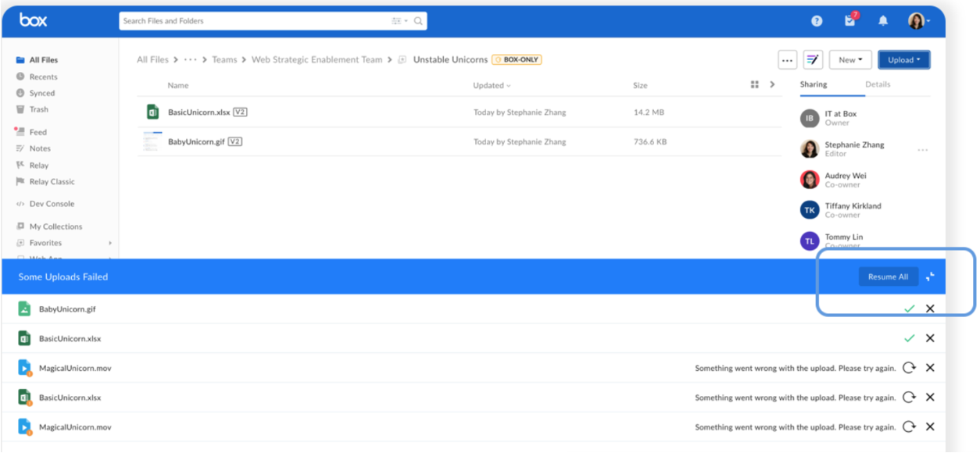980x453 pixels.
Task: Retry upload of first MagicalUnicorn.mov
Action: (909, 368)
